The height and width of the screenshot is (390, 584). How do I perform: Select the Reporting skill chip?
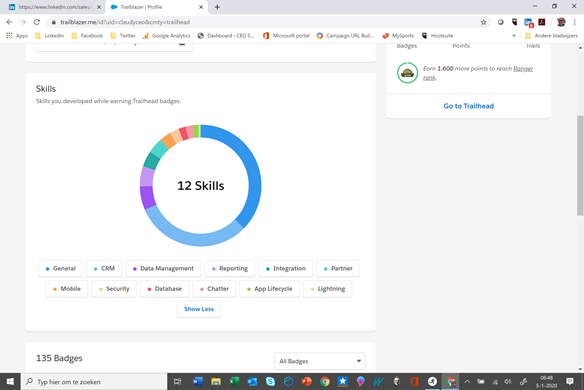coord(229,268)
